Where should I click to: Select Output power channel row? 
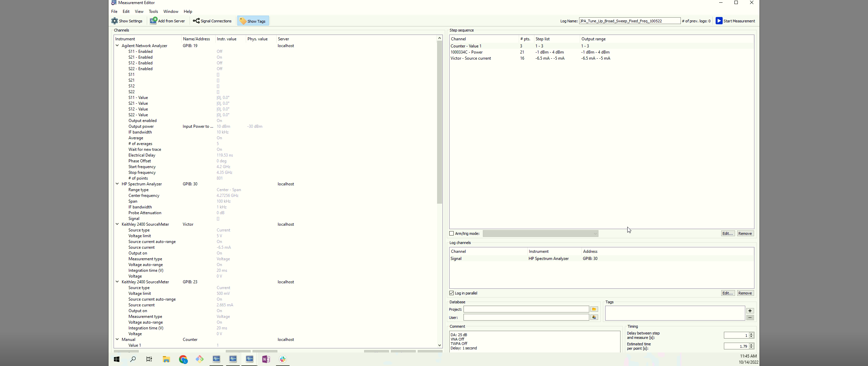point(275,126)
